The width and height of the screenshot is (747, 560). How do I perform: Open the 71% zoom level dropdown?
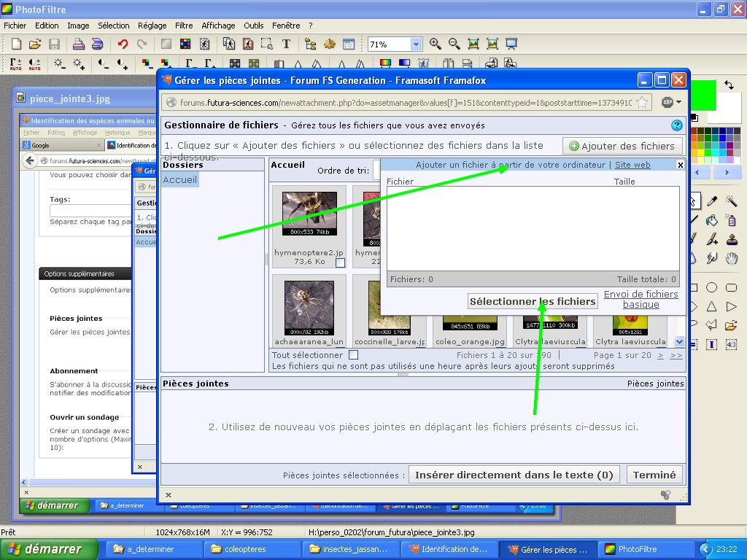[416, 44]
